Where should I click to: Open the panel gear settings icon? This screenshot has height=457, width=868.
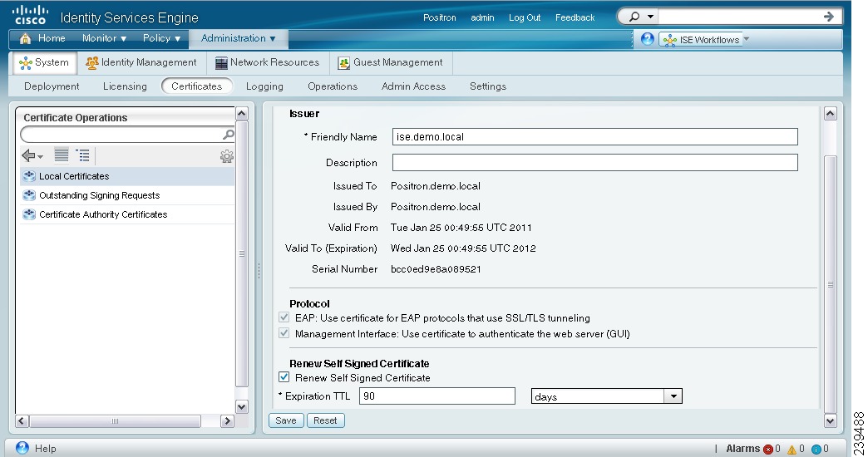(226, 156)
